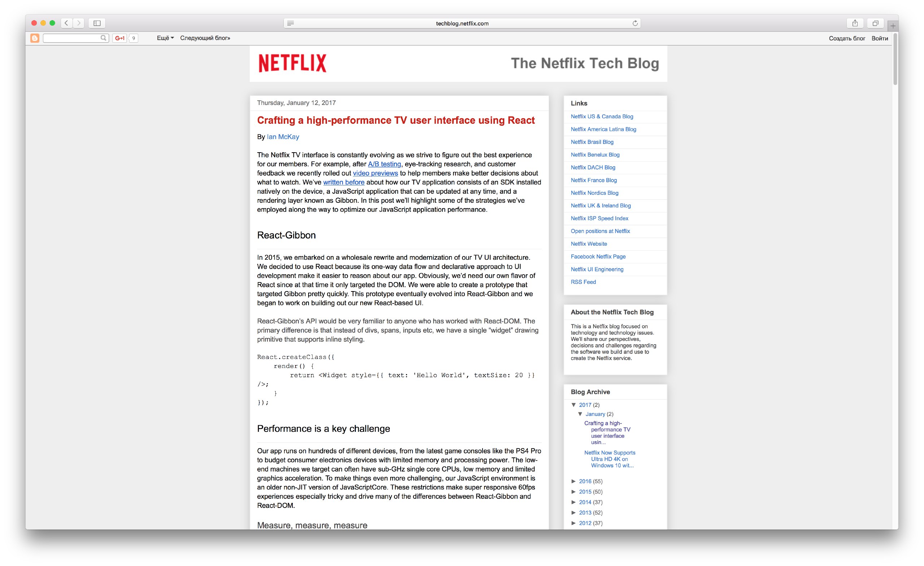Viewport: 924px width, 566px height.
Task: Click the page vertical scrollbar thumb
Action: coord(895,59)
